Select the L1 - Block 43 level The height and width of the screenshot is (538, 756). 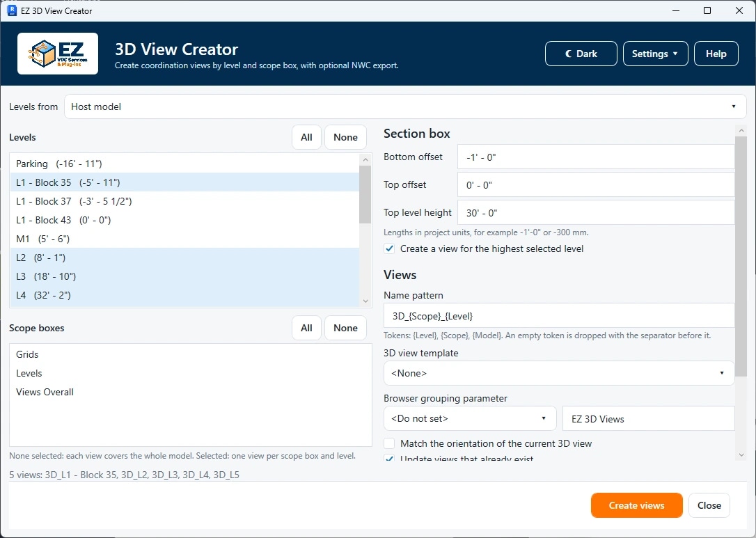point(184,220)
